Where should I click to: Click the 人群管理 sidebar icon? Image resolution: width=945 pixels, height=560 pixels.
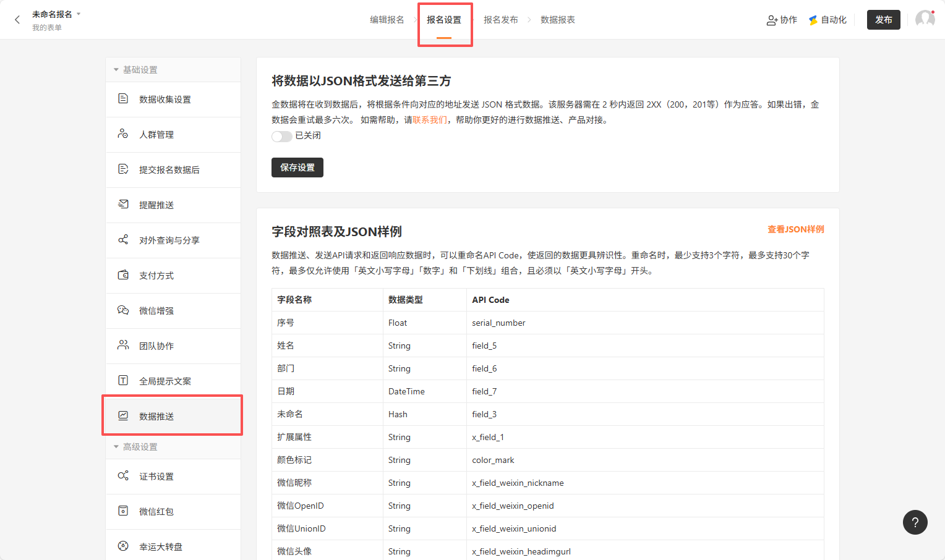(x=123, y=134)
